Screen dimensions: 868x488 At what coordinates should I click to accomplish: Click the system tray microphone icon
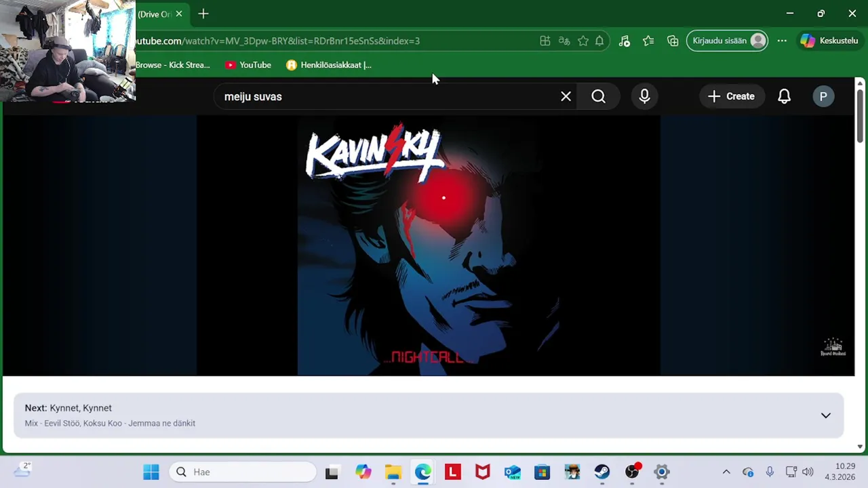(x=770, y=472)
